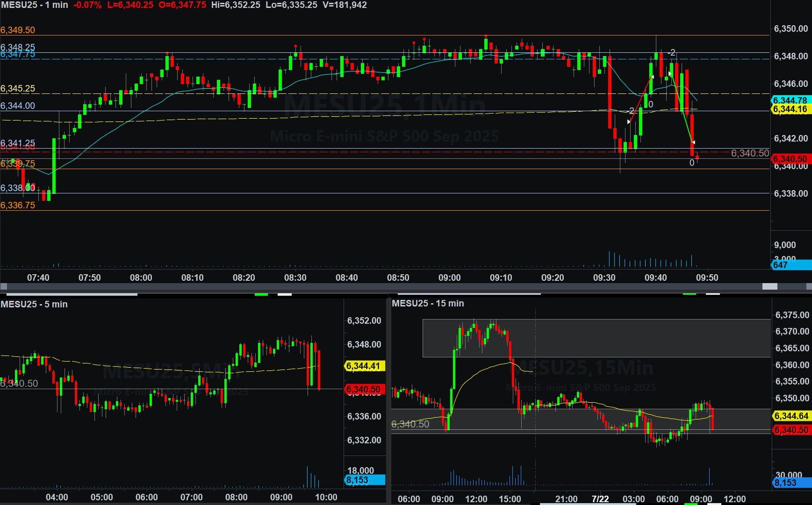Click the orange 6,336.75 level label
The height and width of the screenshot is (505, 812).
pyautogui.click(x=18, y=205)
